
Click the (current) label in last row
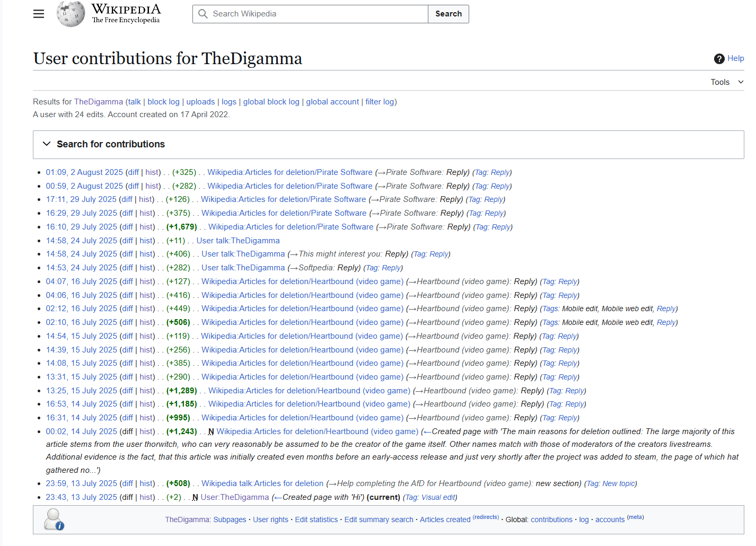pyautogui.click(x=383, y=497)
